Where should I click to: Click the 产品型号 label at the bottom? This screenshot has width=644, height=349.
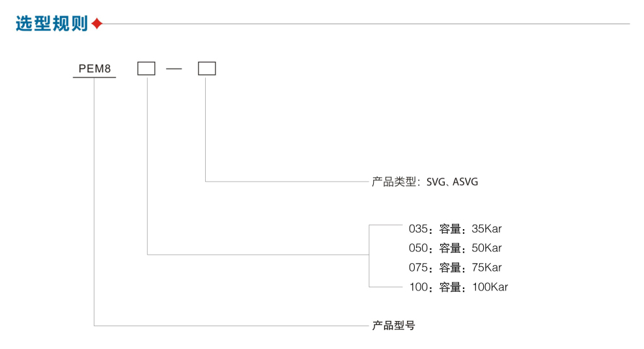pyautogui.click(x=393, y=326)
